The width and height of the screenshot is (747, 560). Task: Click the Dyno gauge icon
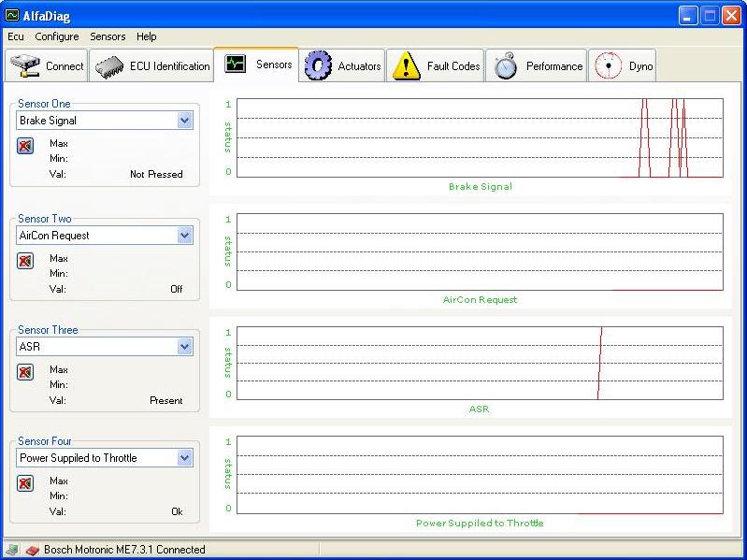[x=609, y=65]
